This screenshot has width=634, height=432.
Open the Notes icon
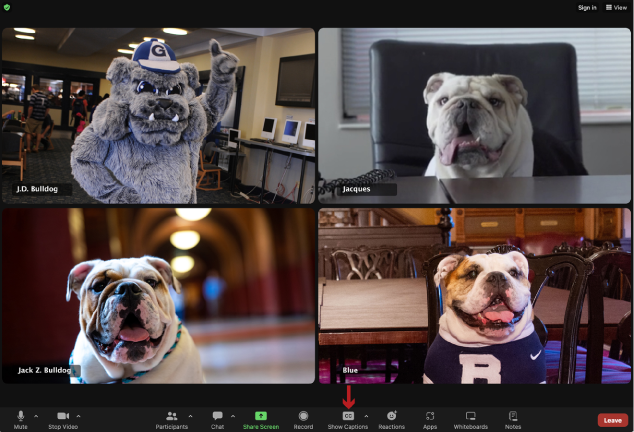pos(513,416)
